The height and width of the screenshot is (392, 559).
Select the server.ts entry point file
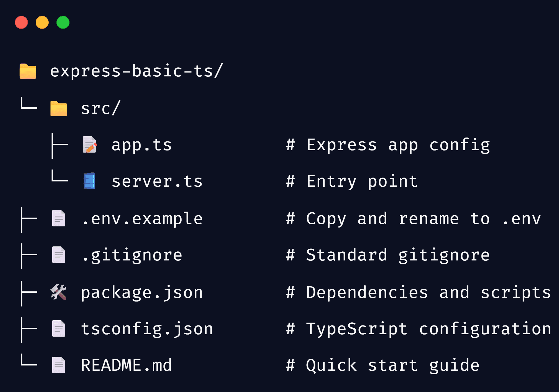pos(156,181)
